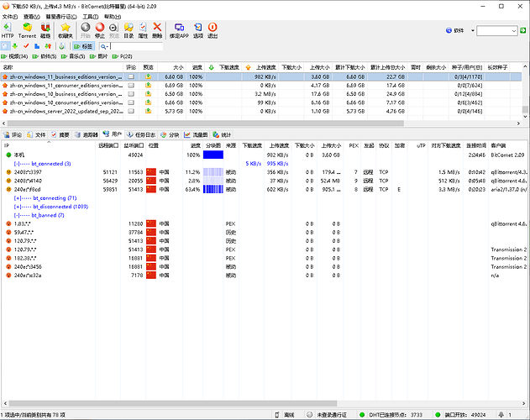This screenshot has height=420, width=530.
Task: Click the 磁链 magnet link icon
Action: [45, 29]
